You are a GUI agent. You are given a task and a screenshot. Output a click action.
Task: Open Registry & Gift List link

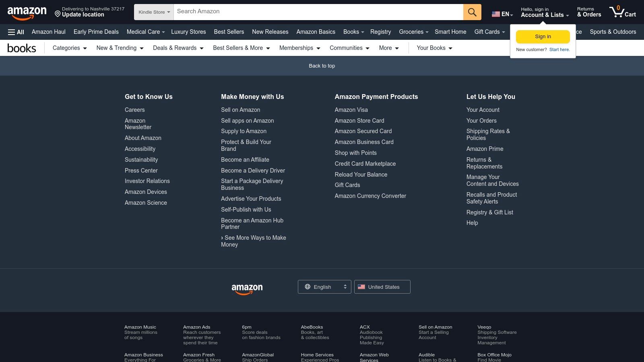pyautogui.click(x=490, y=212)
